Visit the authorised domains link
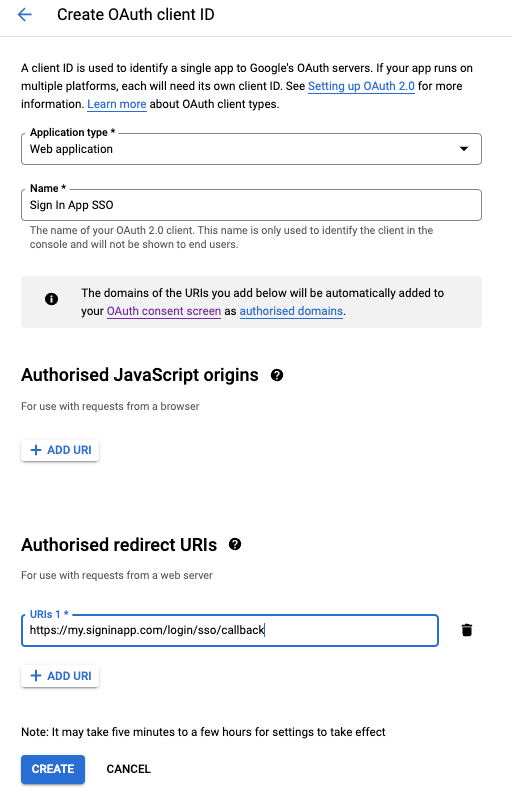The width and height of the screenshot is (512, 806). coord(291,311)
